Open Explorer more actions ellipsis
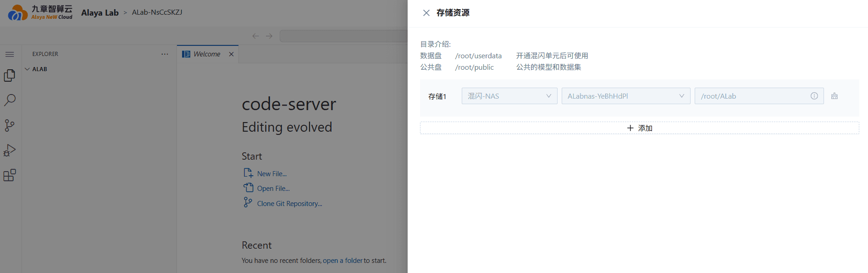868x273 pixels. [x=165, y=54]
